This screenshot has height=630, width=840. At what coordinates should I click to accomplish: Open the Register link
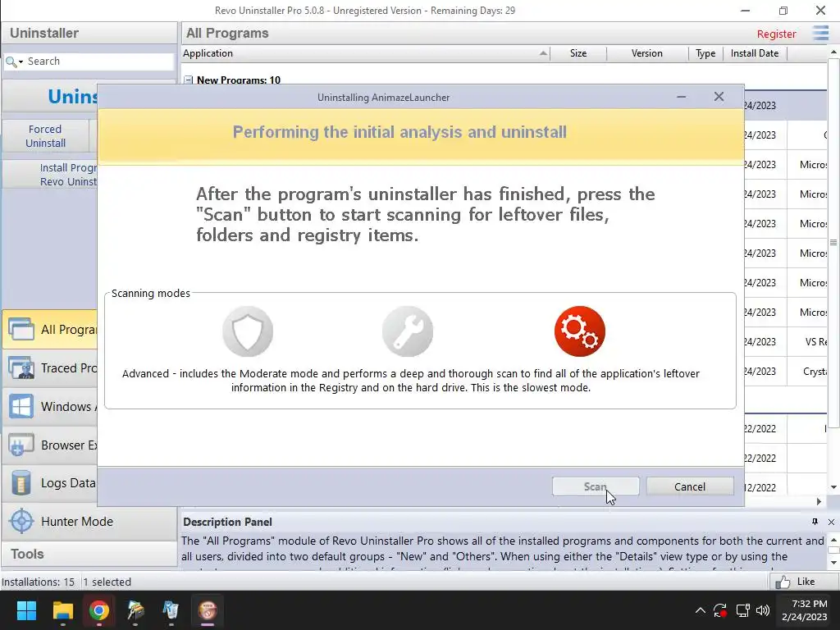(776, 34)
